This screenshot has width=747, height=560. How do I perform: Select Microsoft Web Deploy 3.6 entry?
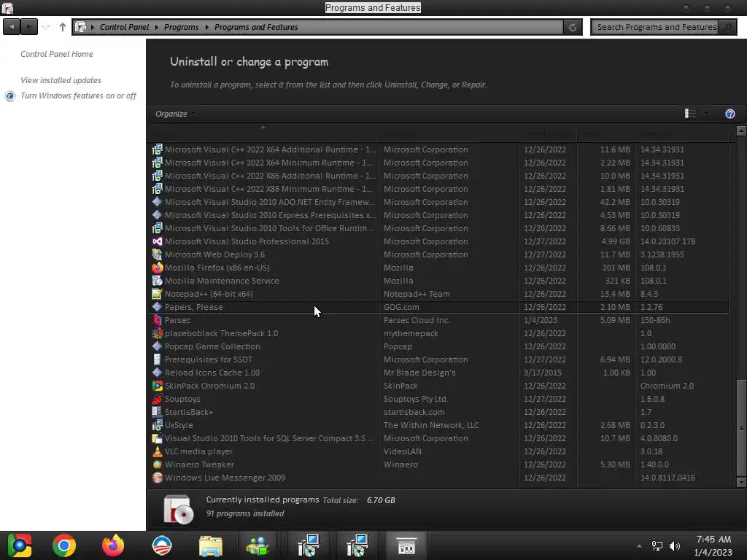[439, 254]
